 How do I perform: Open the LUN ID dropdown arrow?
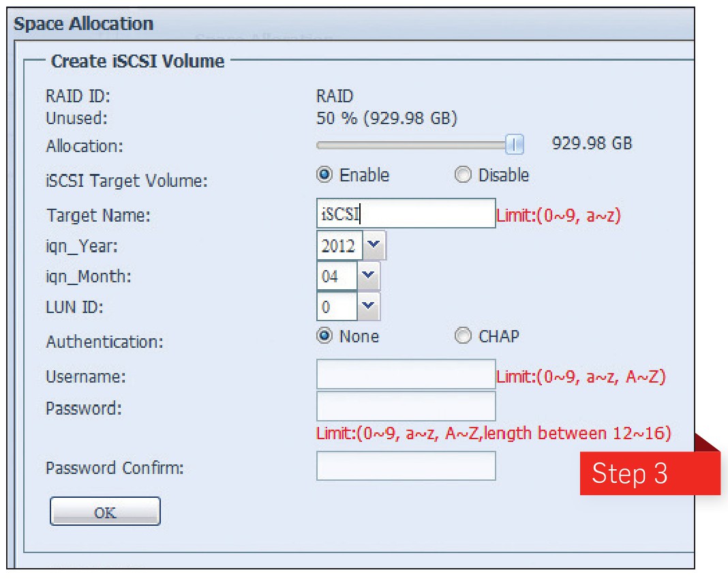click(368, 307)
